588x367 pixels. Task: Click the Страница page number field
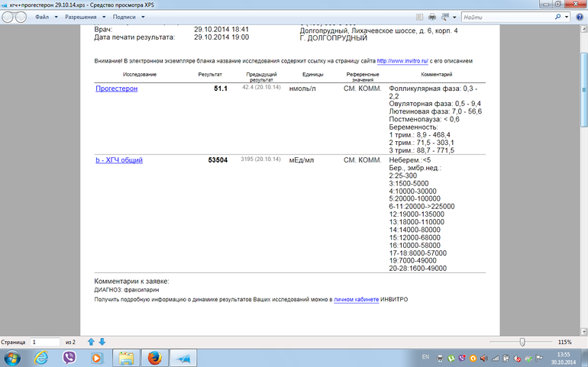[45, 342]
